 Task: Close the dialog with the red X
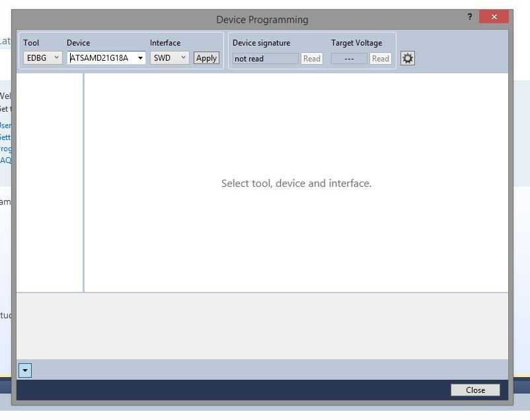pyautogui.click(x=494, y=17)
